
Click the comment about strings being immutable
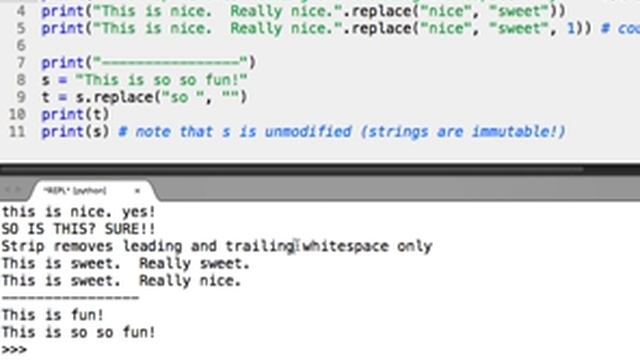pos(342,131)
